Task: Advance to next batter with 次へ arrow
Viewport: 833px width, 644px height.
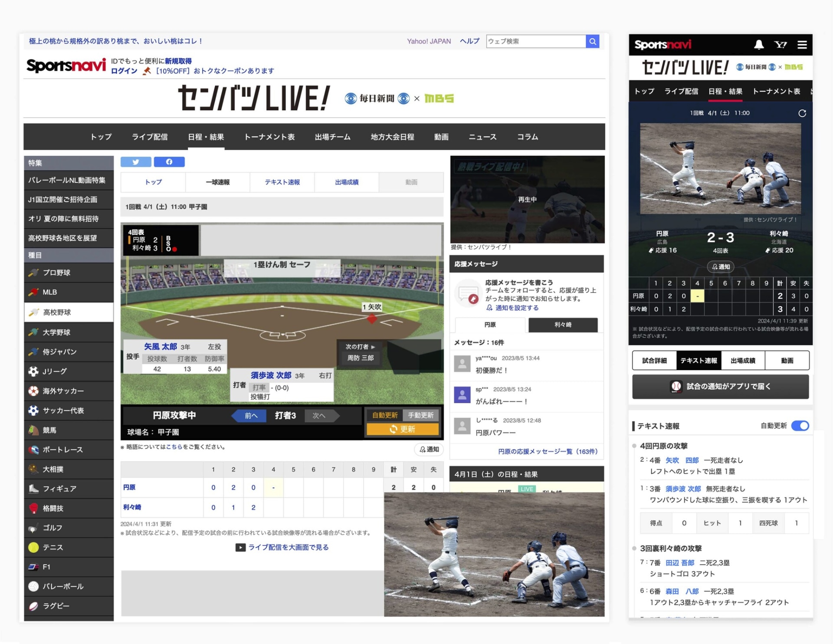Action: (x=320, y=416)
